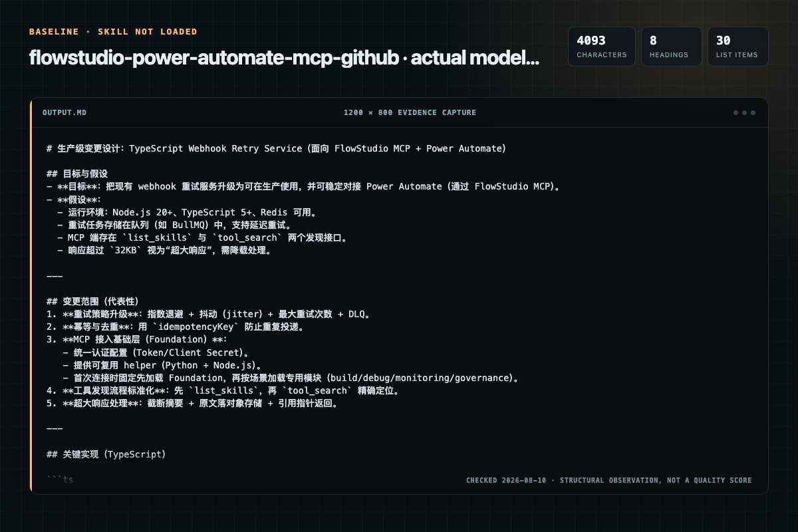Click the line mentioning BullMQ queue
The height and width of the screenshot is (532, 798).
coord(174,225)
